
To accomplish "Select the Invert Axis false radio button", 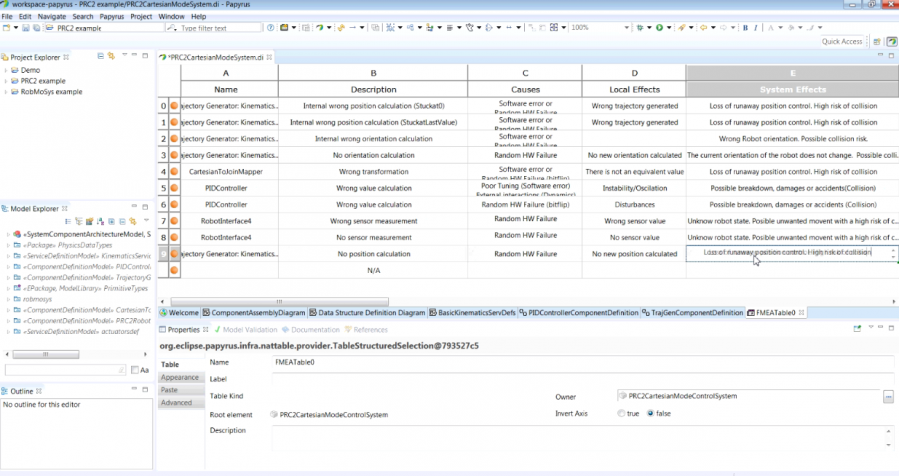I will pos(650,412).
